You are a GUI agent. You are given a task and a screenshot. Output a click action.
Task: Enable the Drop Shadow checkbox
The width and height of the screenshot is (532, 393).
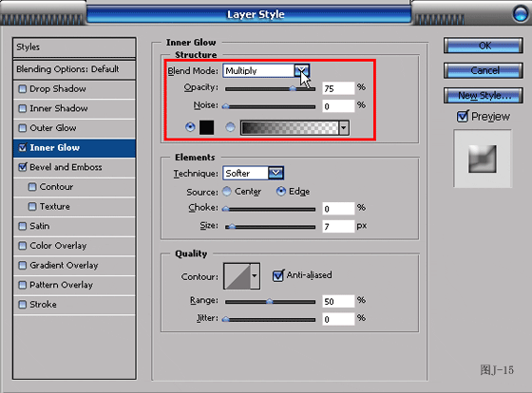click(23, 89)
